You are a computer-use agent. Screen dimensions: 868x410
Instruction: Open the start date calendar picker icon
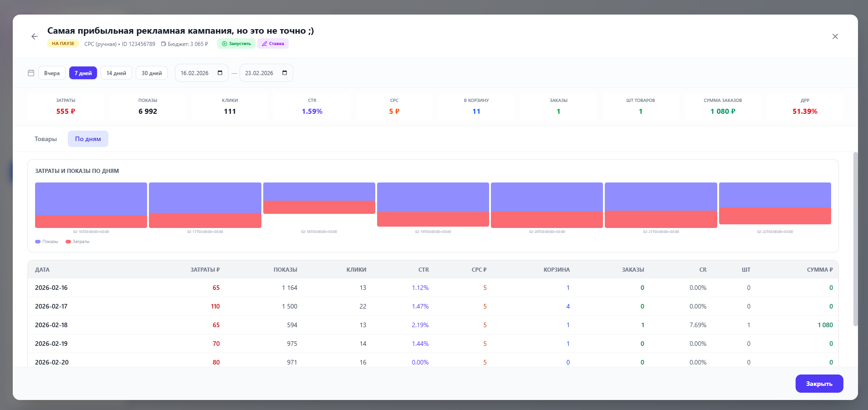click(x=220, y=73)
